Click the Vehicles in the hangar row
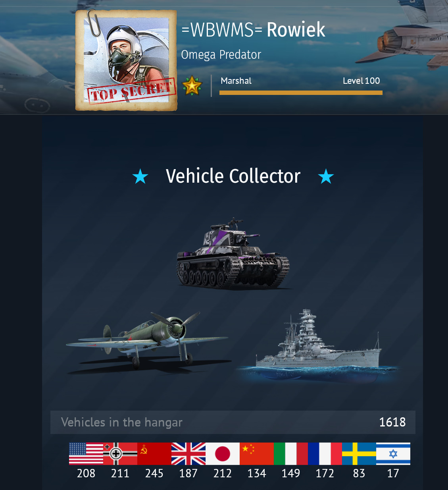 point(233,422)
